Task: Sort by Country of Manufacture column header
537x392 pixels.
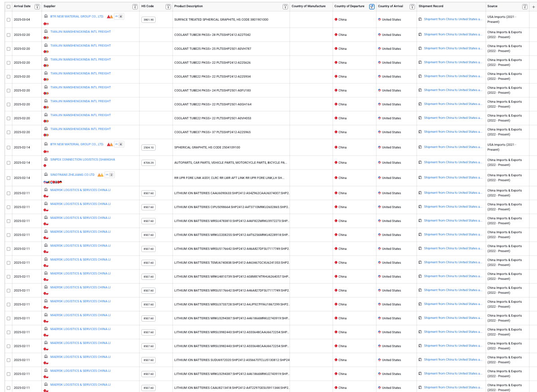Action: [x=309, y=6]
